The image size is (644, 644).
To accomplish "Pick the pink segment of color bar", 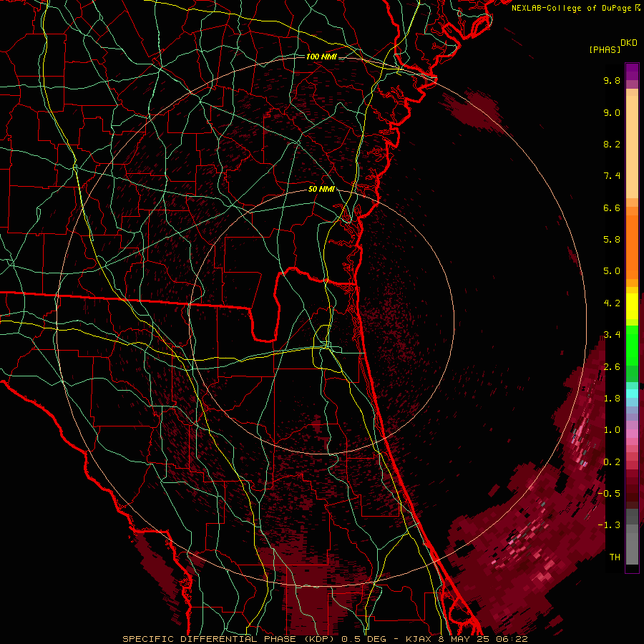I will (x=632, y=434).
